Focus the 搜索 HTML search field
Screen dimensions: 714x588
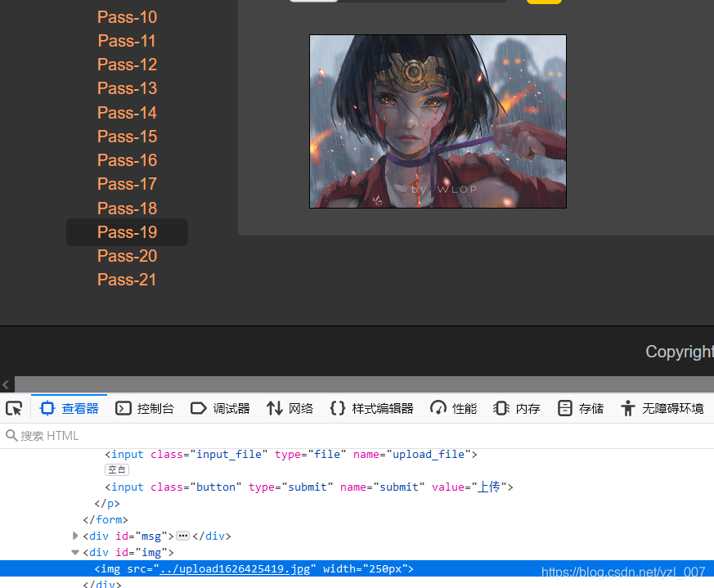(357, 436)
